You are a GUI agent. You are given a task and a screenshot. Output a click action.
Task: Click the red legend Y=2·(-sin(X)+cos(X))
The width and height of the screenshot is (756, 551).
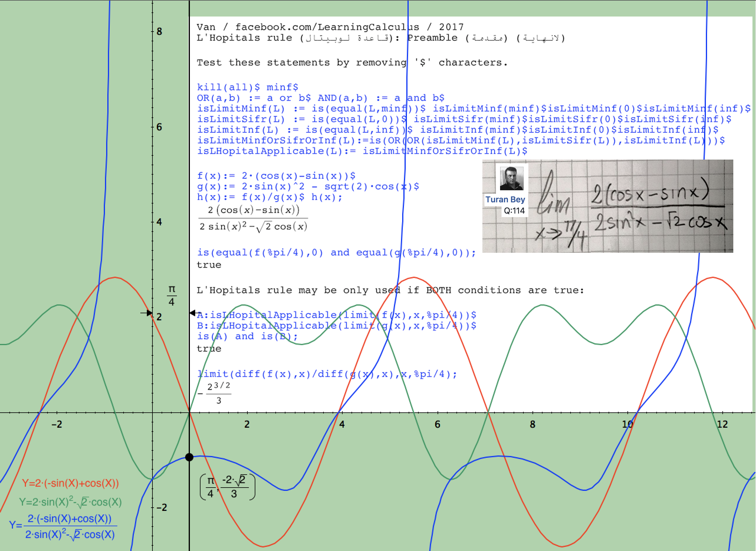[70, 484]
